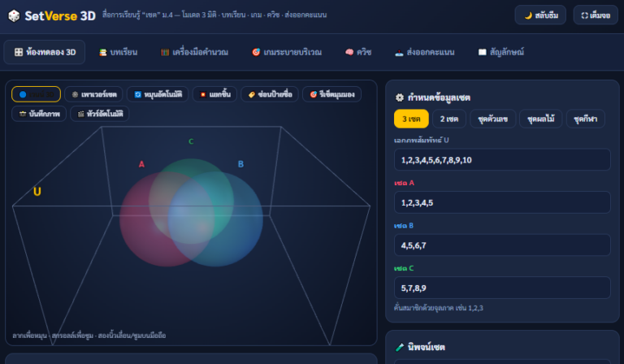624x364 pixels.
Task: Click the เซต A label text
Action: (x=404, y=183)
